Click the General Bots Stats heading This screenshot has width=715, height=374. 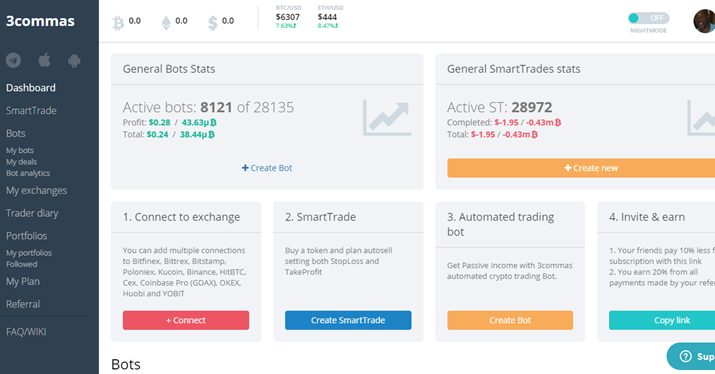tap(169, 69)
